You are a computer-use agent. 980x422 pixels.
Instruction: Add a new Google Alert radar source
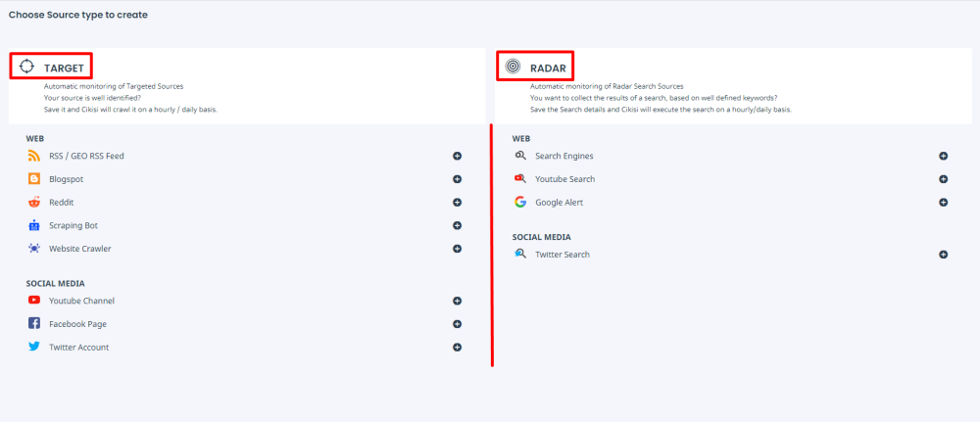point(943,203)
